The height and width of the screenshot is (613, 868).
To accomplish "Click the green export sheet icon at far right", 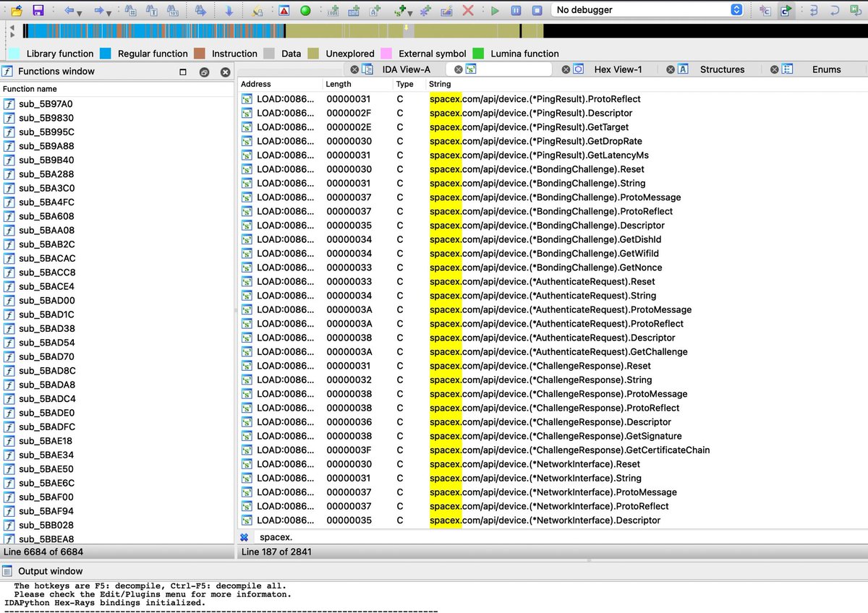I will pyautogui.click(x=856, y=10).
